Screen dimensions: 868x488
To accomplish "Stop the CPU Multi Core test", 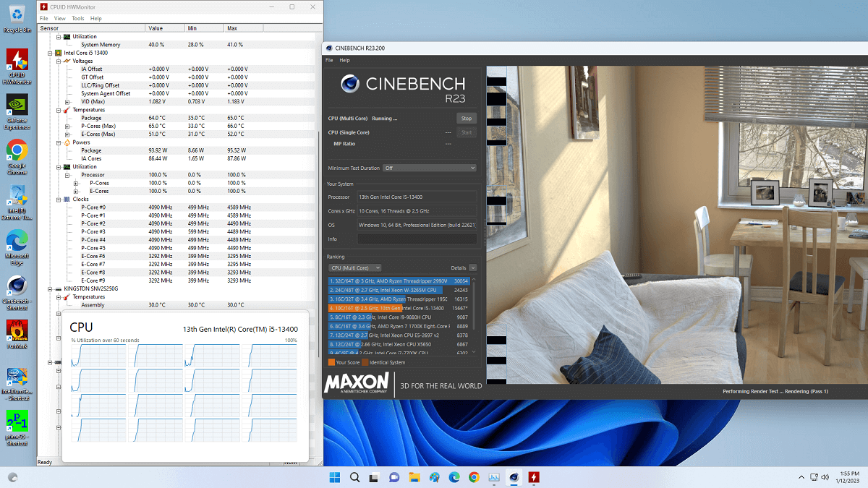I will pyautogui.click(x=467, y=119).
